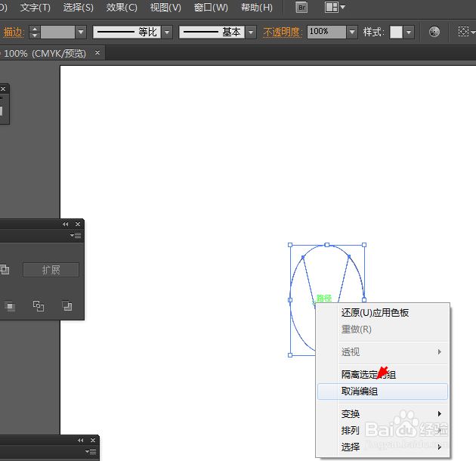The width and height of the screenshot is (476, 461).
Task: Click the recolor artwork wheel icon
Action: (434, 32)
